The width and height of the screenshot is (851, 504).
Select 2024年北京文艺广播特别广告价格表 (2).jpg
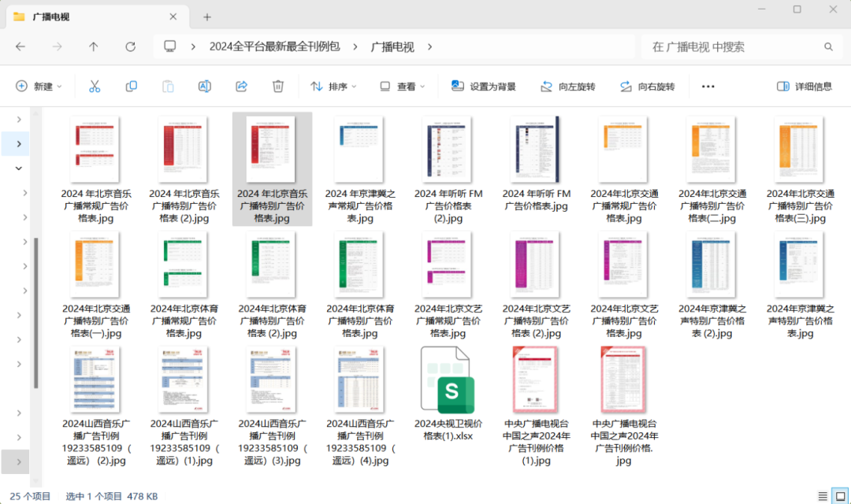point(536,284)
